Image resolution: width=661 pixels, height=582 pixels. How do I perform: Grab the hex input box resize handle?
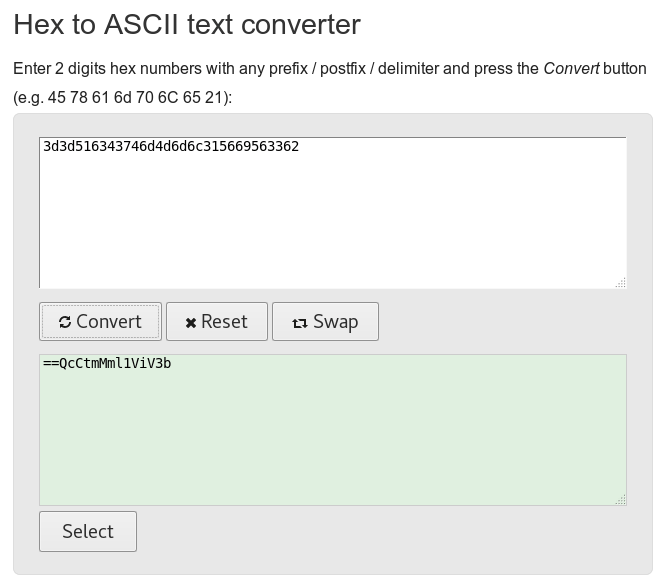click(620, 283)
